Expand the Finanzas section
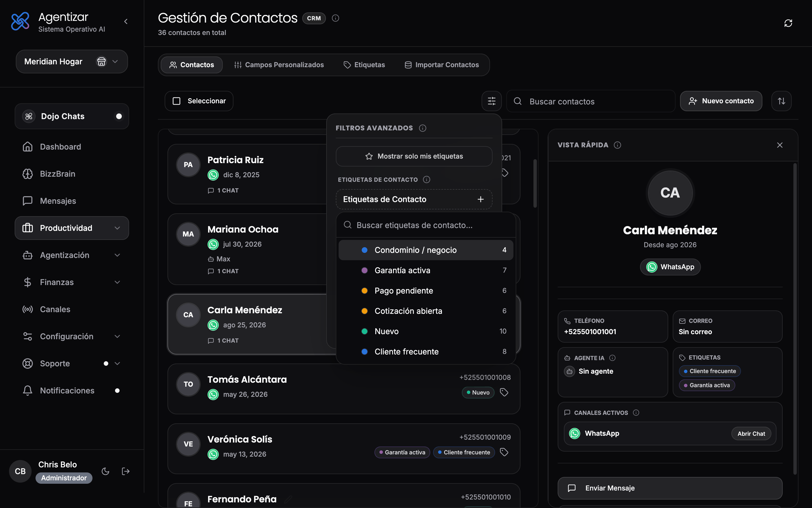The width and height of the screenshot is (812, 508). tap(72, 282)
